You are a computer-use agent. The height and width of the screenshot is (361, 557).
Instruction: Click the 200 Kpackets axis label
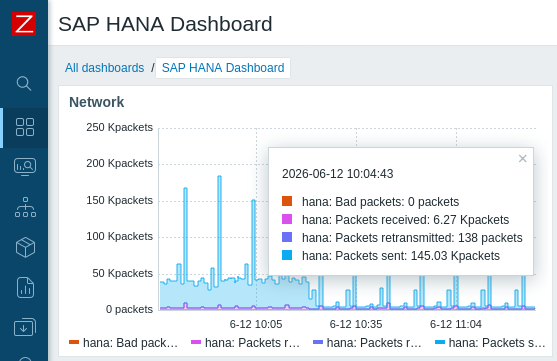pos(119,163)
